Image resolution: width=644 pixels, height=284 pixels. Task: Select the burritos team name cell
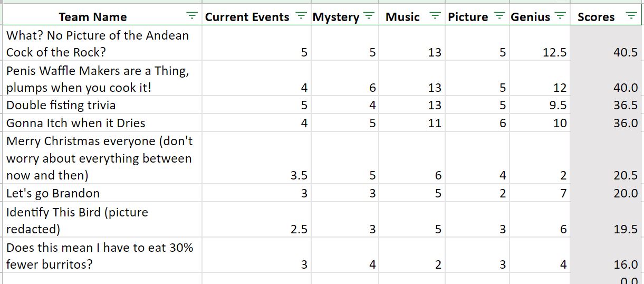pos(103,255)
